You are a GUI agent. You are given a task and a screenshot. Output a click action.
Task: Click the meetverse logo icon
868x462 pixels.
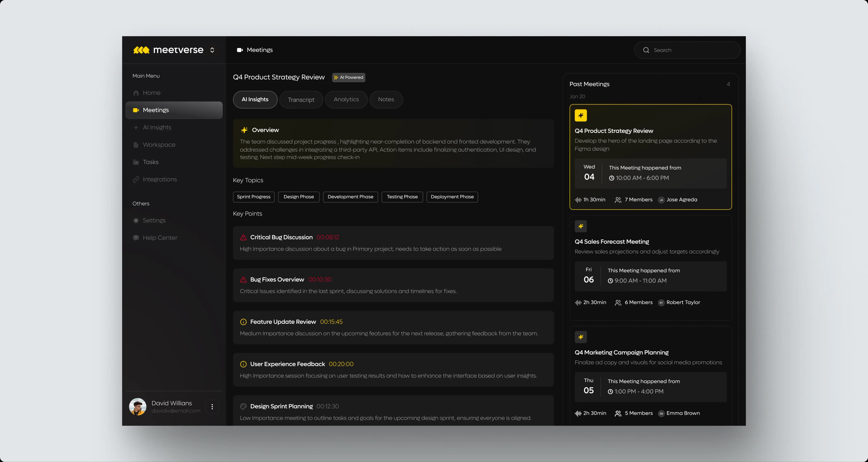[141, 50]
